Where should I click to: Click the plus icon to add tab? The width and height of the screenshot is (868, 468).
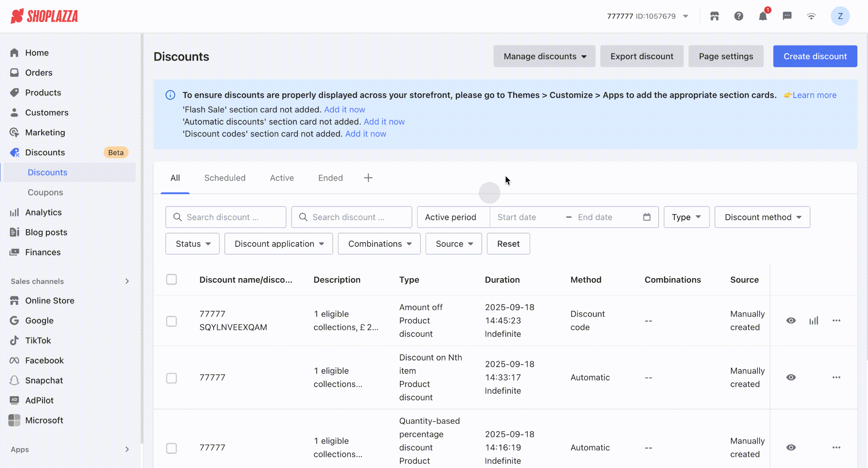click(x=368, y=178)
